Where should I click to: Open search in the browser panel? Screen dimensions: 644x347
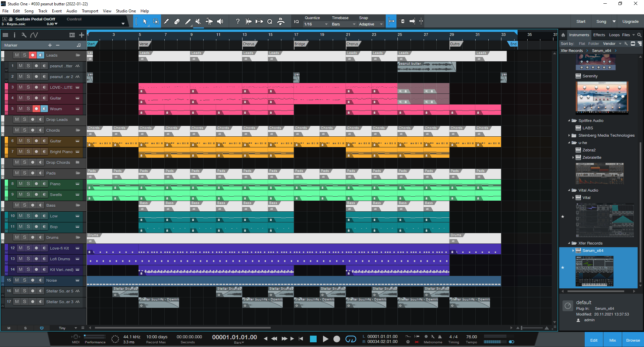639,35
